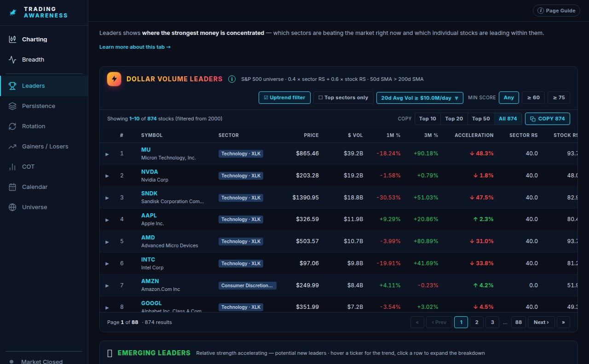This screenshot has height=364, width=589.
Task: Click MU 3M value +90.18%
Action: point(426,154)
